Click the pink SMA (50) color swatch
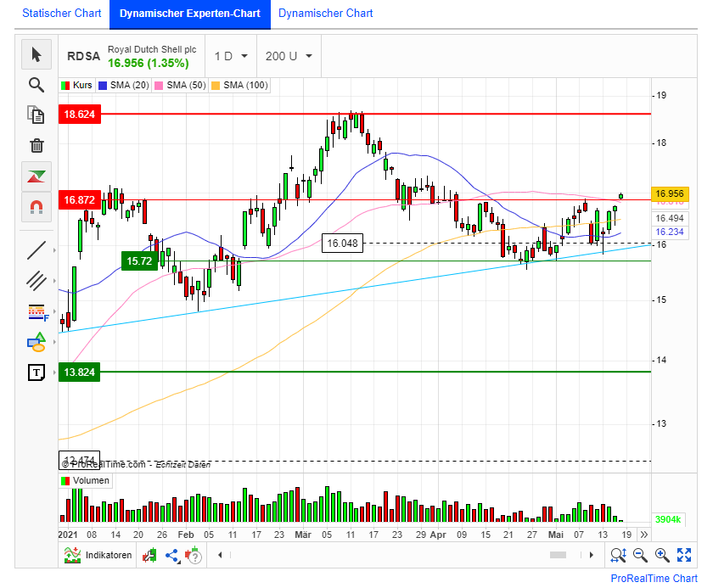Screen dimensions: 713x588 coord(159,86)
